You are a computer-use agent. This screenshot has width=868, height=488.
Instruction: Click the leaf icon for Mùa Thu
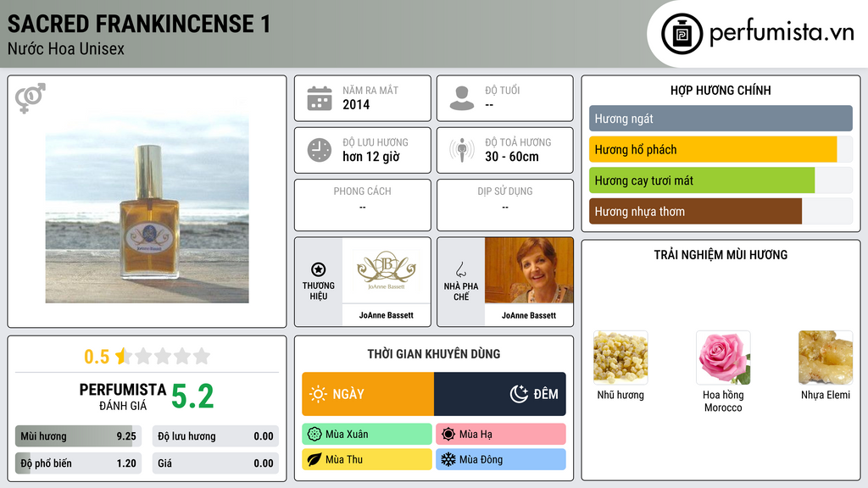pos(314,459)
